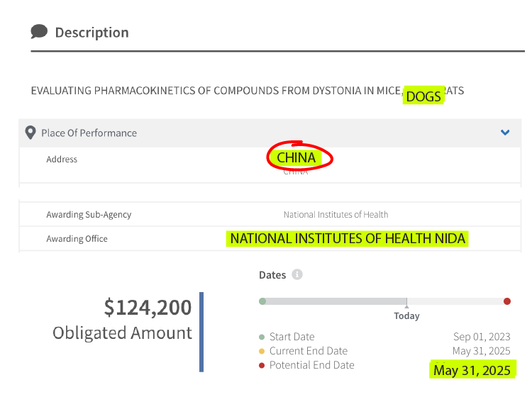The height and width of the screenshot is (397, 532).
Task: Click the highlighted CHINA address value
Action: coord(297,157)
